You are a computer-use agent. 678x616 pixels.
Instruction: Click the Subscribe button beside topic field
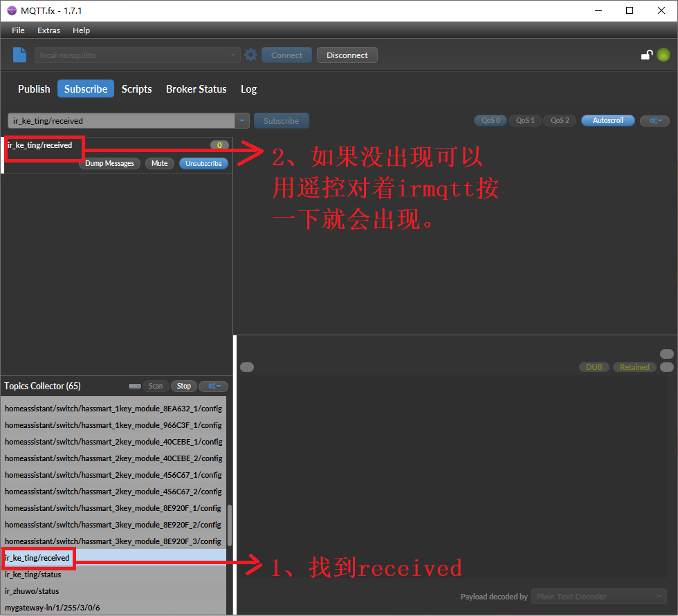tap(282, 120)
